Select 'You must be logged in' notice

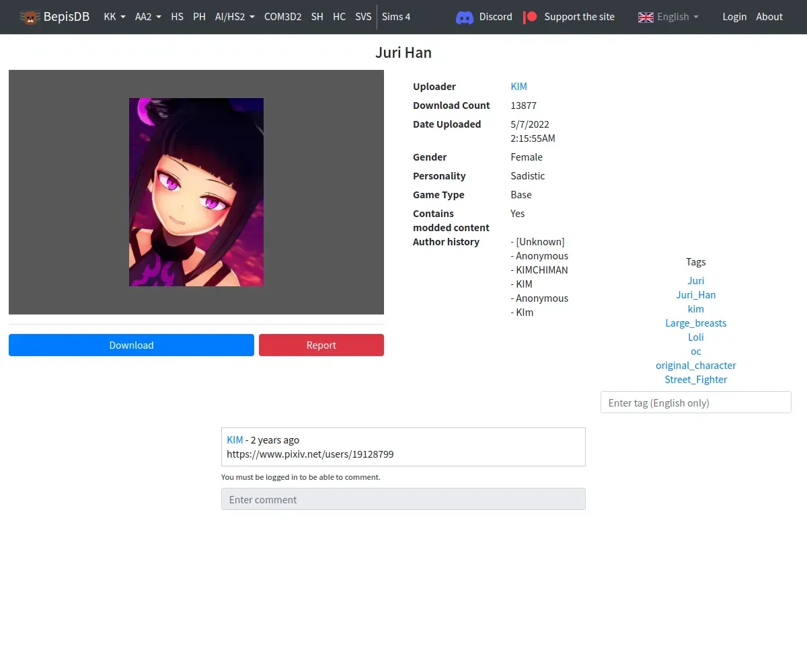pos(301,477)
